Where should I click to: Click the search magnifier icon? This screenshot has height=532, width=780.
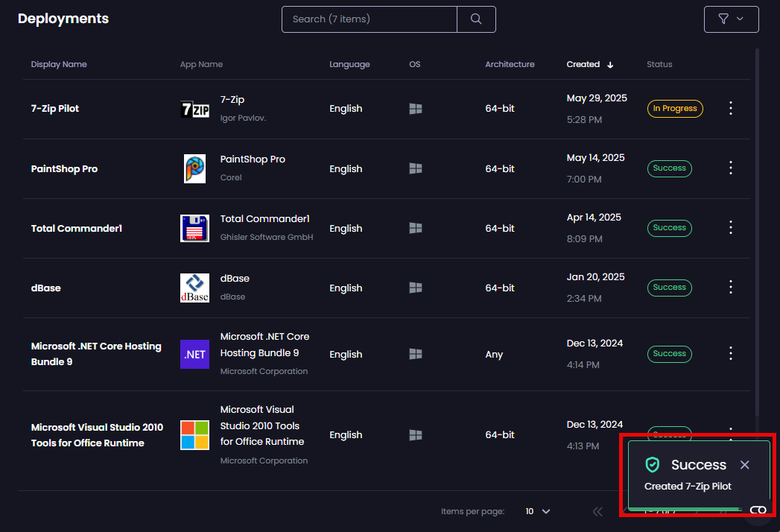[x=475, y=19]
